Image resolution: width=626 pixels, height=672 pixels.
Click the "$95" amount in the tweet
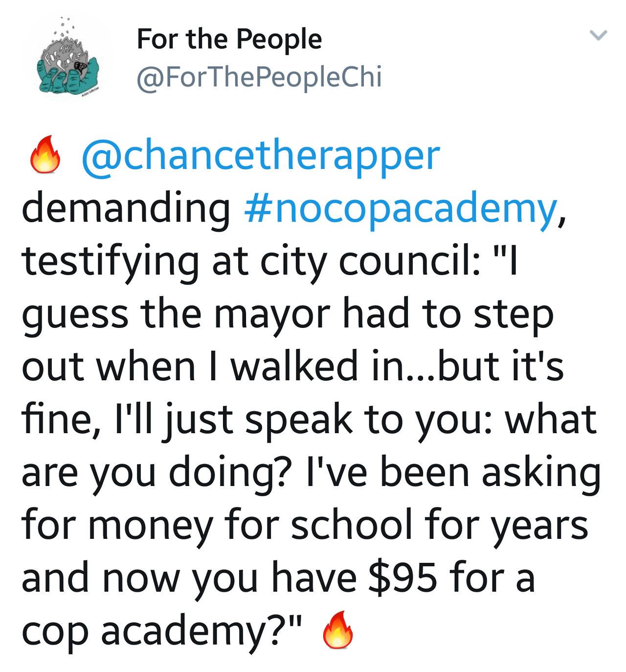click(402, 578)
